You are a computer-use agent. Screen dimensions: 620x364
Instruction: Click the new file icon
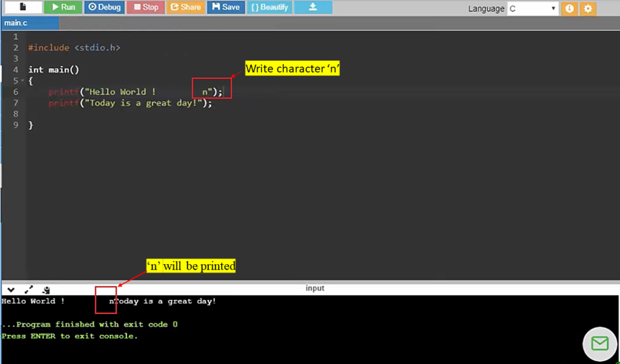(x=23, y=7)
